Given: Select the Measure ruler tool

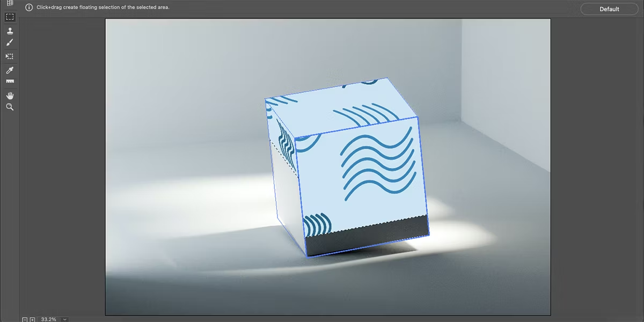Looking at the screenshot, I should coord(10,82).
